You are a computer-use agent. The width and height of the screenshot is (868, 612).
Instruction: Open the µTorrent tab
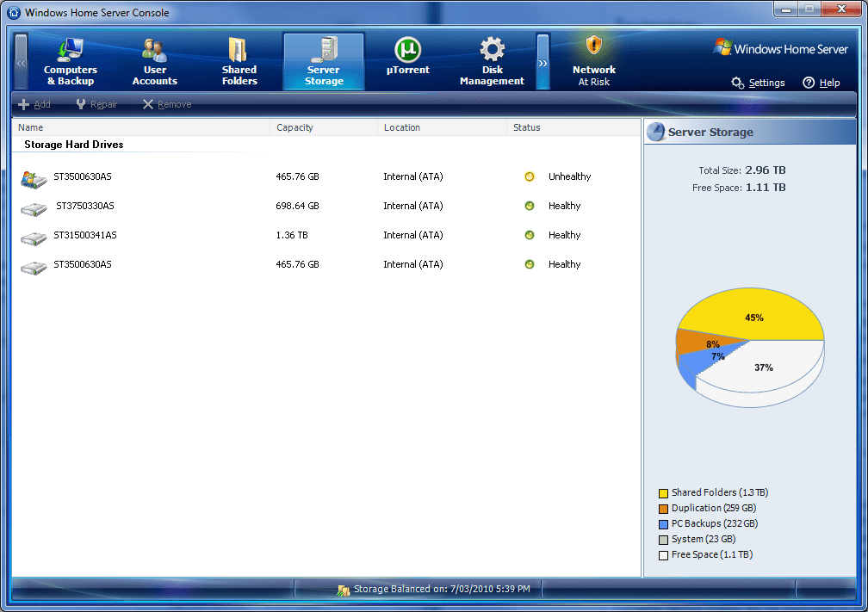click(x=408, y=61)
